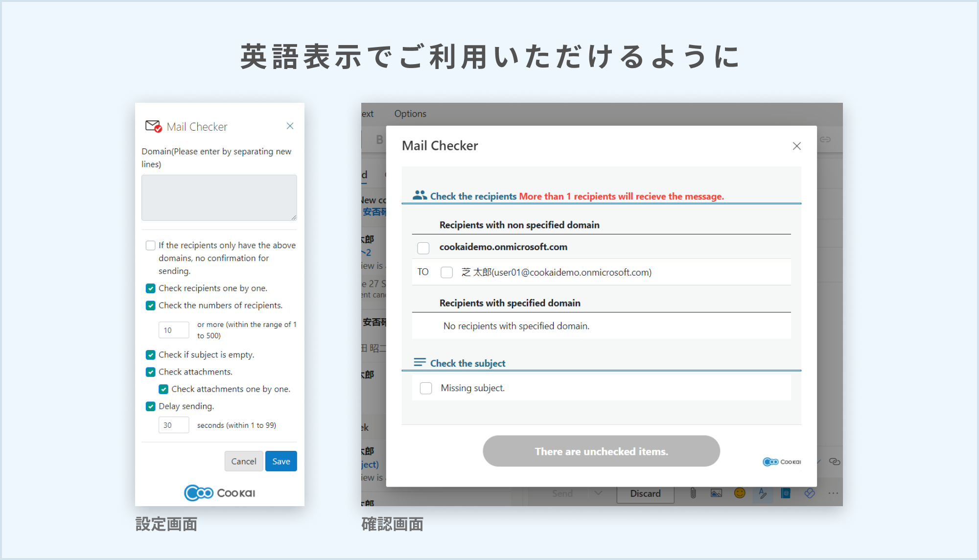Click the dimmed Send button
979x560 pixels.
[x=562, y=493]
